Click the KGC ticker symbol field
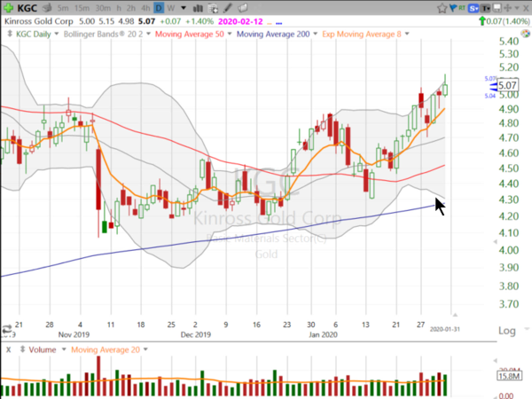The height and width of the screenshot is (399, 532). coord(27,8)
